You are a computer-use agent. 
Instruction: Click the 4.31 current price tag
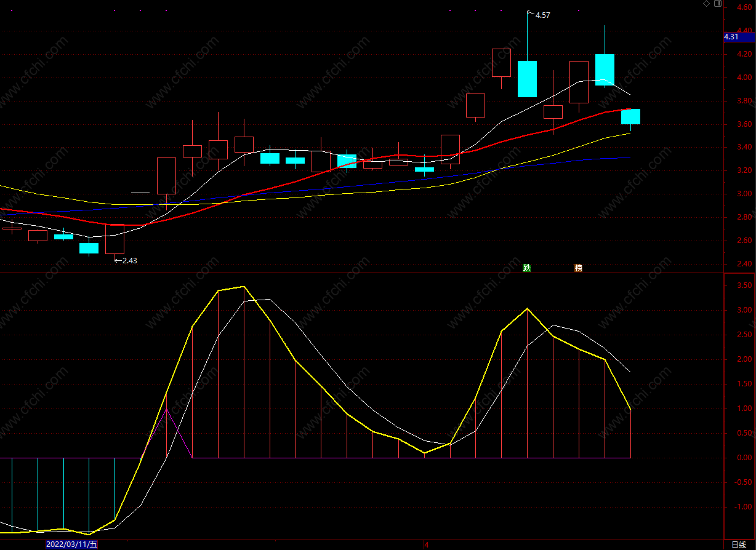click(739, 37)
